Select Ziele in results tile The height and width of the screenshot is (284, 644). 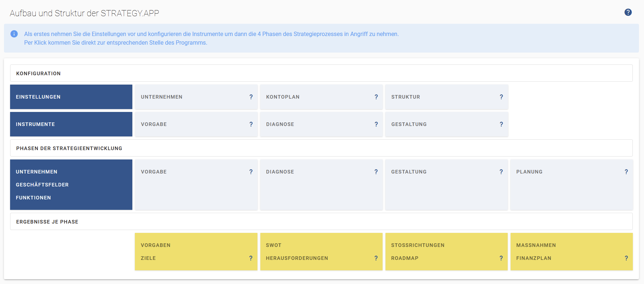148,258
